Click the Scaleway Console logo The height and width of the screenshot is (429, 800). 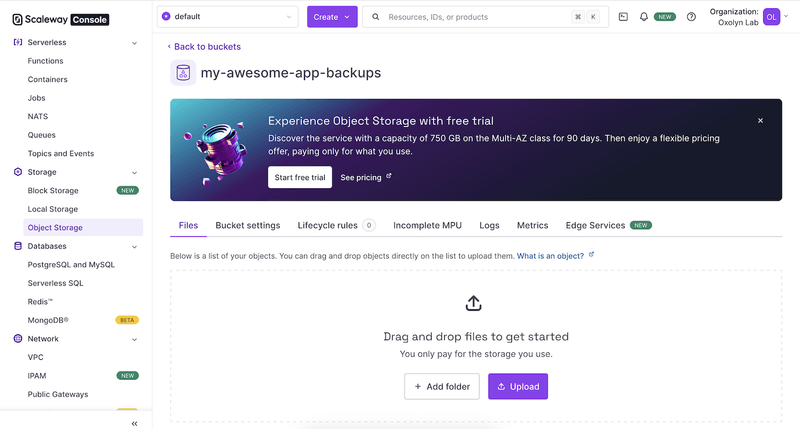pyautogui.click(x=60, y=19)
